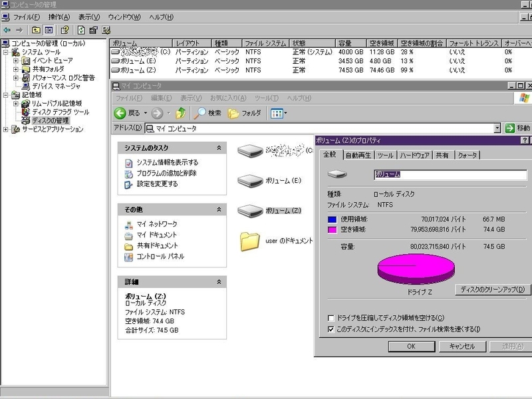
Task: Collapse the 記憶域 tree node
Action: click(x=6, y=95)
